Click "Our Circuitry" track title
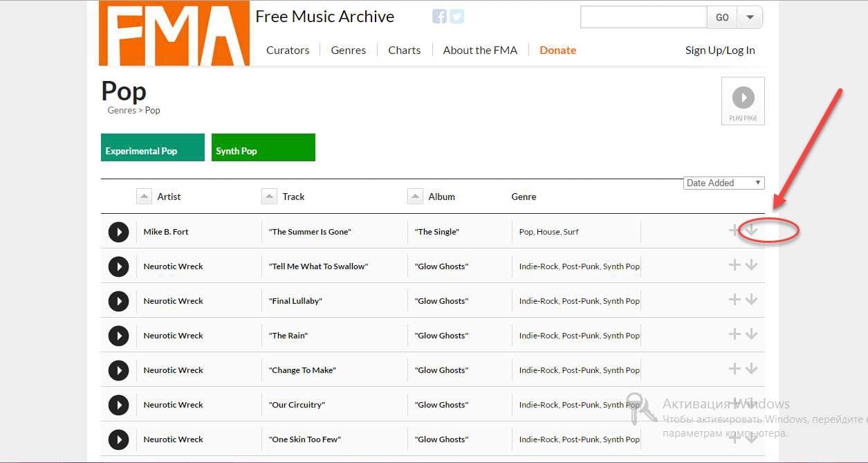This screenshot has height=463, width=868. click(x=297, y=405)
